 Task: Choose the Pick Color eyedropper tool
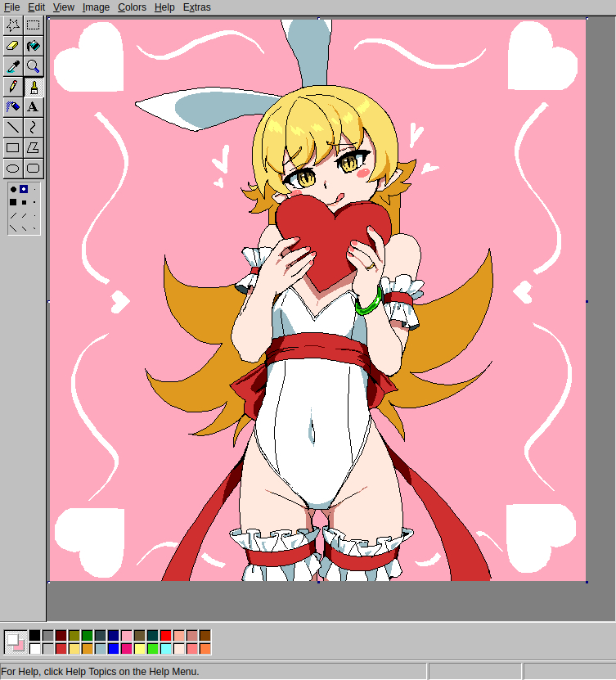(13, 65)
